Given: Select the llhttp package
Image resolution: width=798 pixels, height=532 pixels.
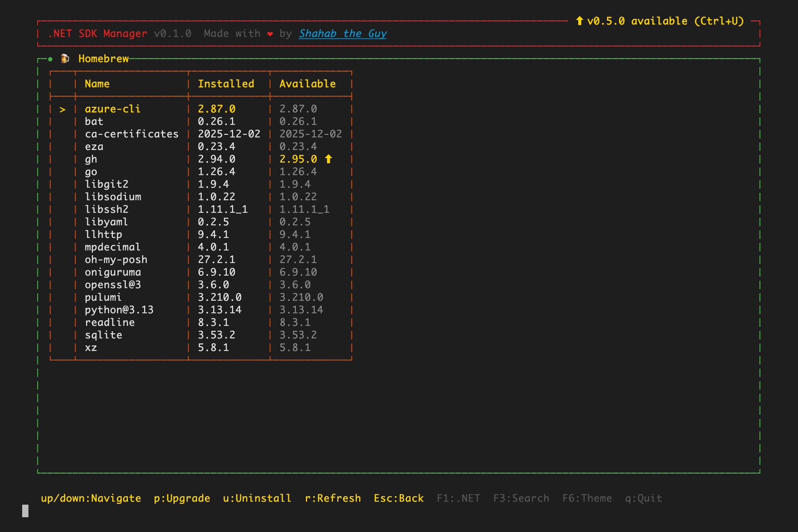Looking at the screenshot, I should [103, 235].
